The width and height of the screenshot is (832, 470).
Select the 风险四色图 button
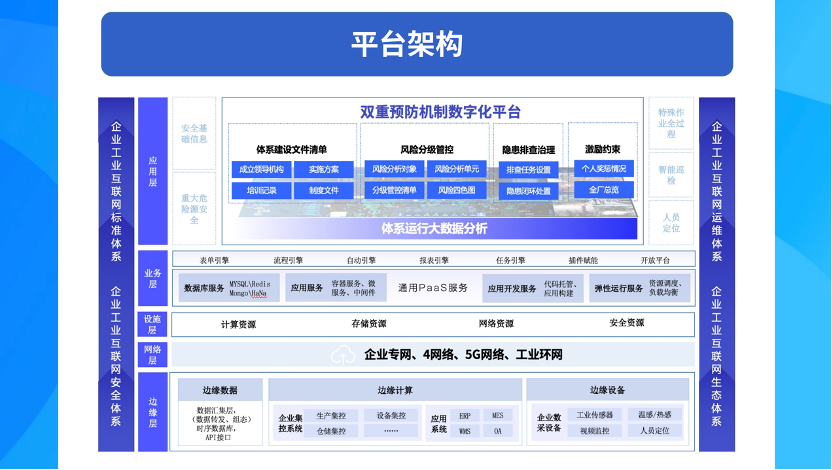[x=456, y=190]
